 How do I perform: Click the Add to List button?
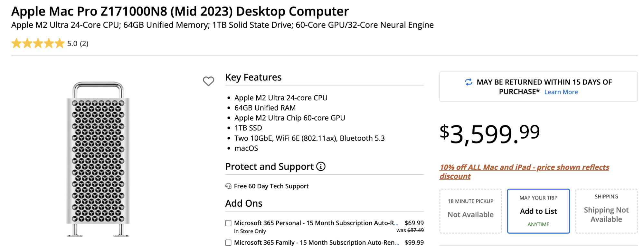(538, 211)
